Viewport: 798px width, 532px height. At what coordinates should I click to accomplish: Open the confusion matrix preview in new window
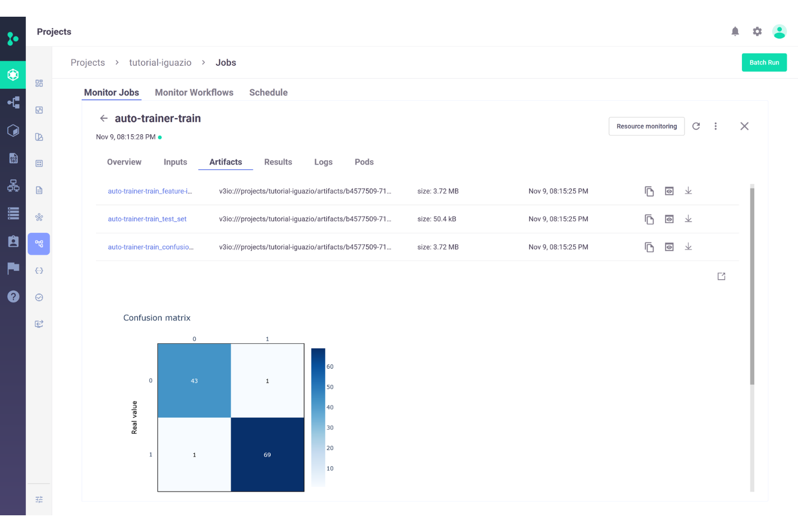721,276
